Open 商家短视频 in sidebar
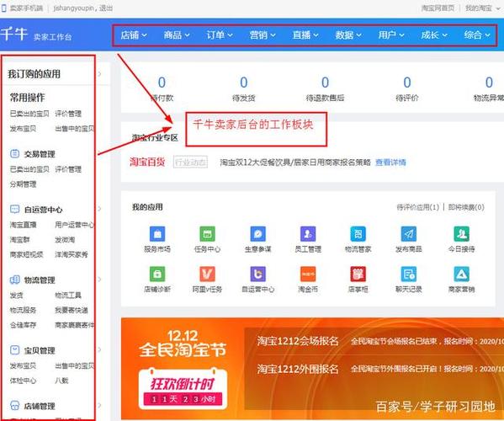 pos(27,254)
